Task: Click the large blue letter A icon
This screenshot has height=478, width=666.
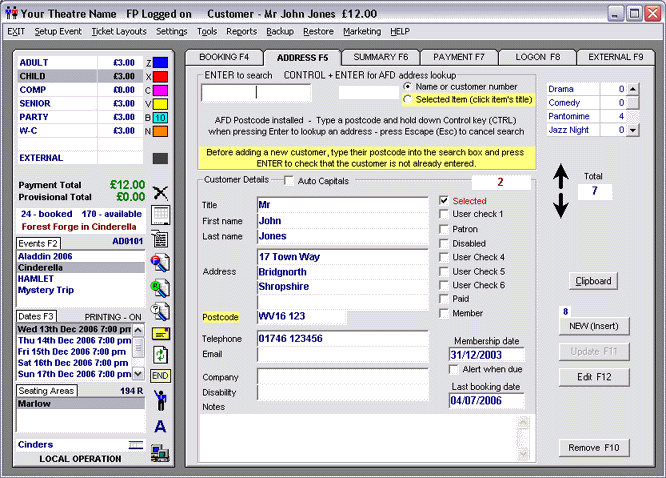Action: pos(160,427)
